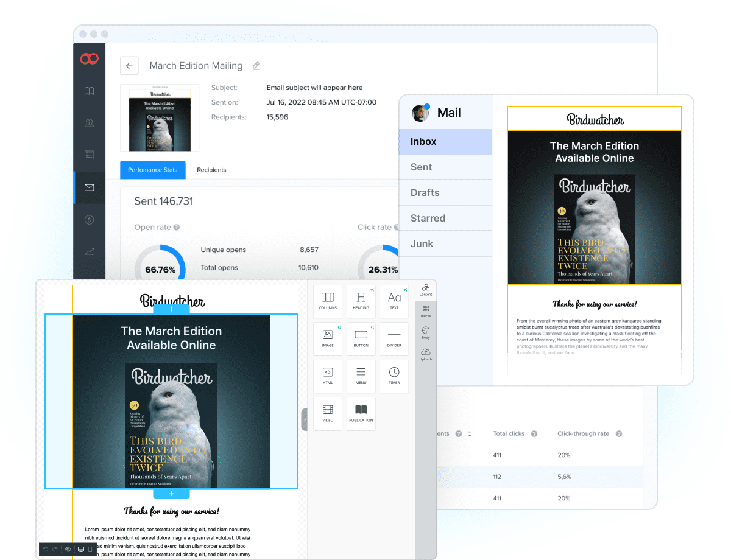Open the contacts people icon in sidebar
This screenshot has height=560, width=731.
point(89,123)
